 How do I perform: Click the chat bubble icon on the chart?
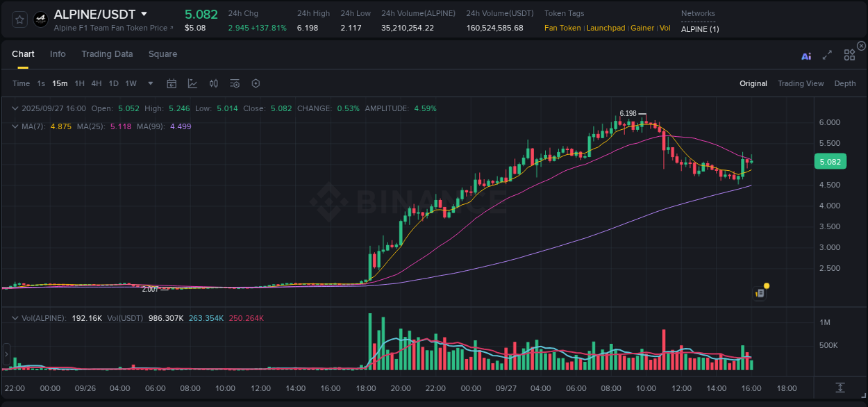coord(759,292)
